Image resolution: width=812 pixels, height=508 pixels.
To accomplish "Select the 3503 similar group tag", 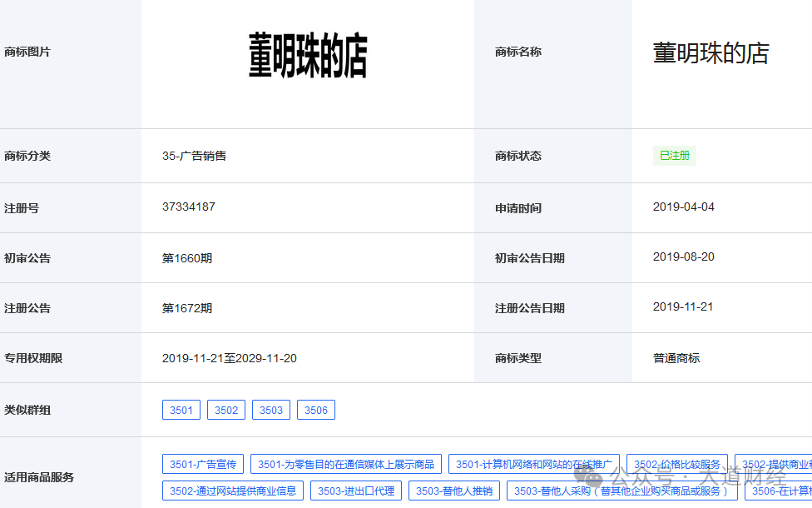I will 270,409.
